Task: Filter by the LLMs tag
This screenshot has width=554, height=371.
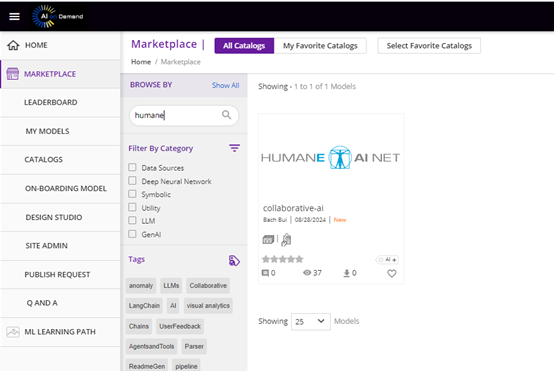Action: click(x=171, y=285)
